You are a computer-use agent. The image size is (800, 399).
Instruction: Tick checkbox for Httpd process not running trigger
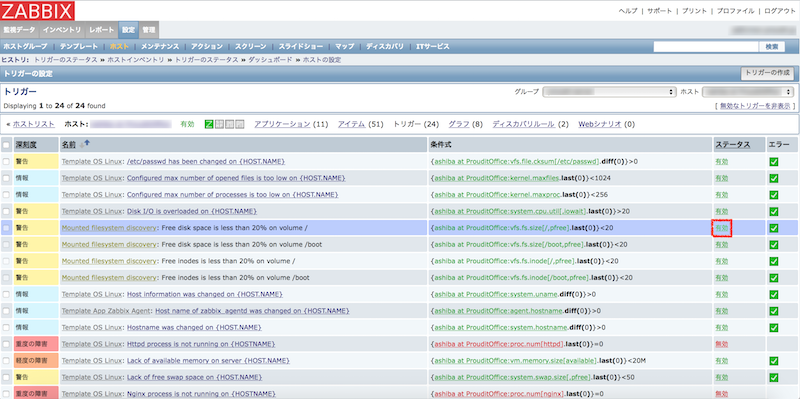click(x=6, y=344)
